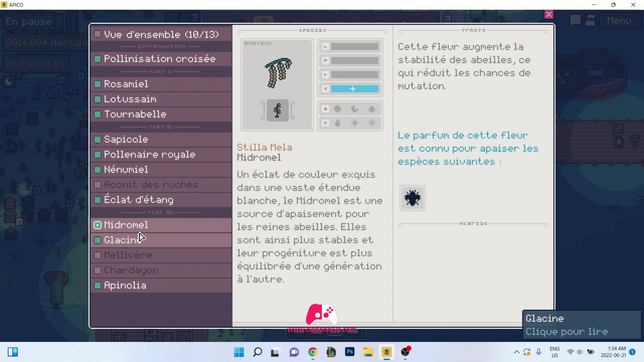Select the undiscovered Aconit des ruches entry
Image resolution: width=644 pixels, height=362 pixels.
161,185
